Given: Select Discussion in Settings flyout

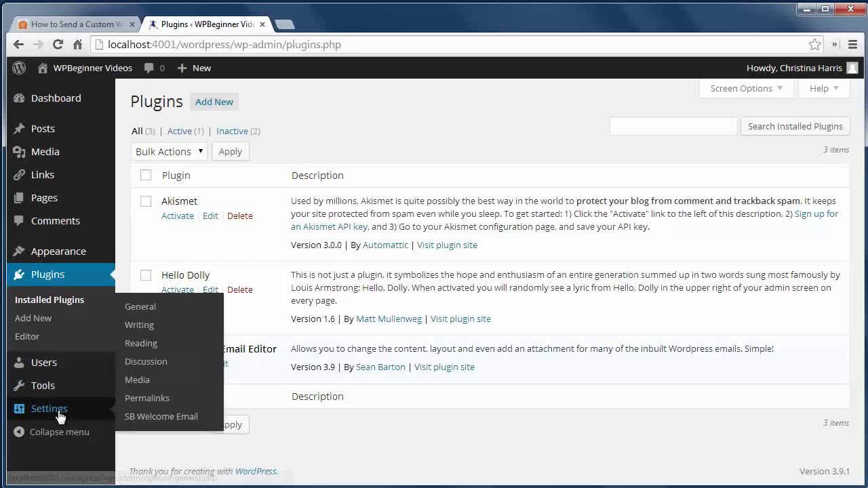Looking at the screenshot, I should coord(146,361).
